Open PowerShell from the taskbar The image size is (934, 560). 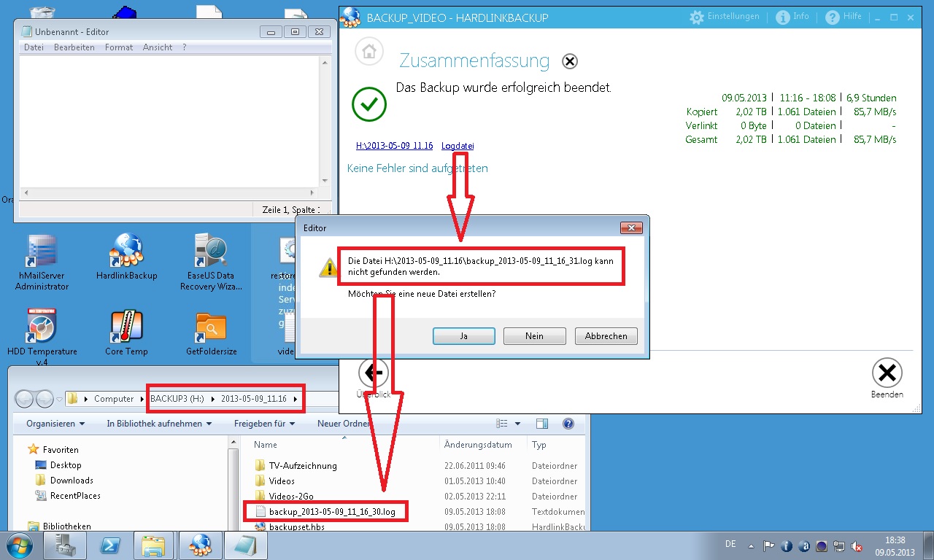tap(110, 545)
